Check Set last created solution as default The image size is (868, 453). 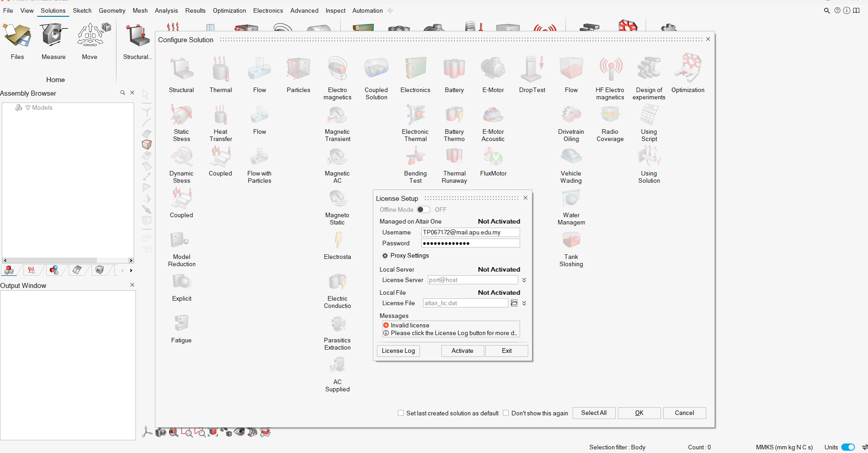tap(400, 413)
